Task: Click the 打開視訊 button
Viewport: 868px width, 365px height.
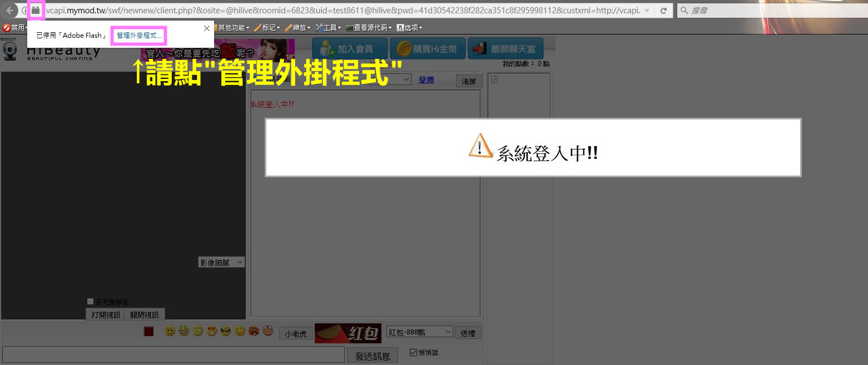Action: (x=105, y=315)
